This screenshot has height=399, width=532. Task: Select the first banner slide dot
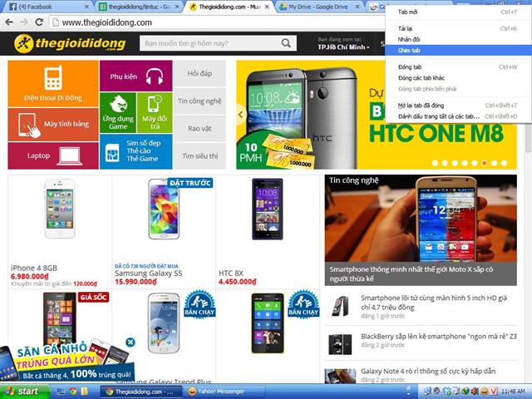(435, 163)
